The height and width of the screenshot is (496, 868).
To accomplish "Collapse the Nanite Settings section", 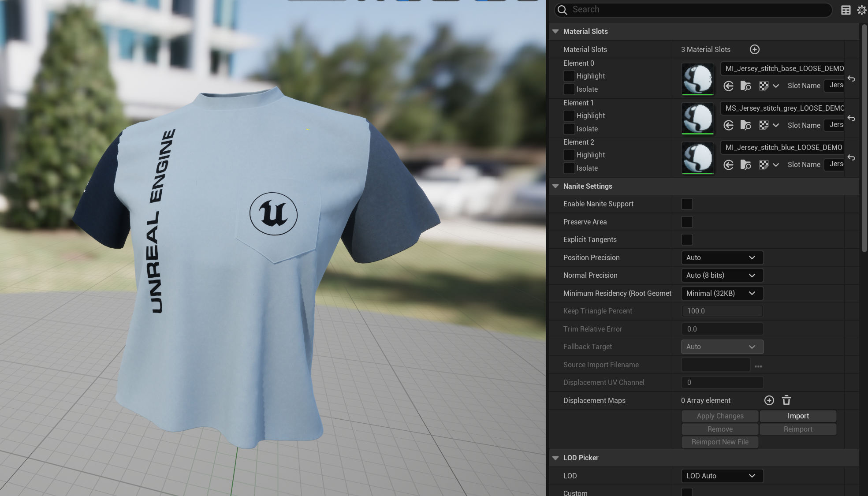I will (x=555, y=186).
